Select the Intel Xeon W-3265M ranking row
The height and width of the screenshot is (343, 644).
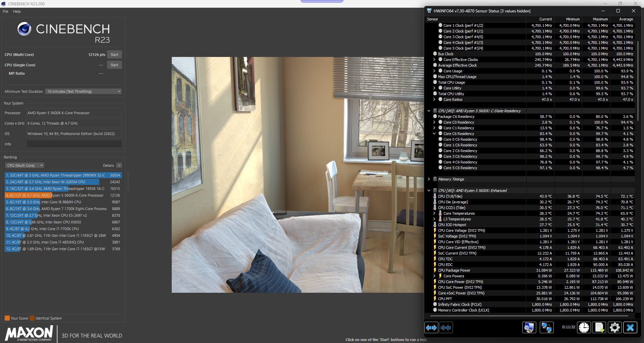[63, 182]
